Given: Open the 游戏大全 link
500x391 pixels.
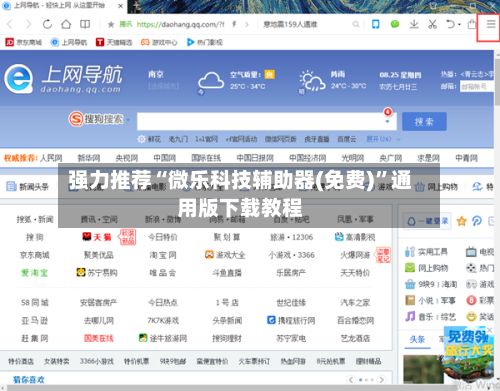Looking at the screenshot, I should click(x=225, y=255).
